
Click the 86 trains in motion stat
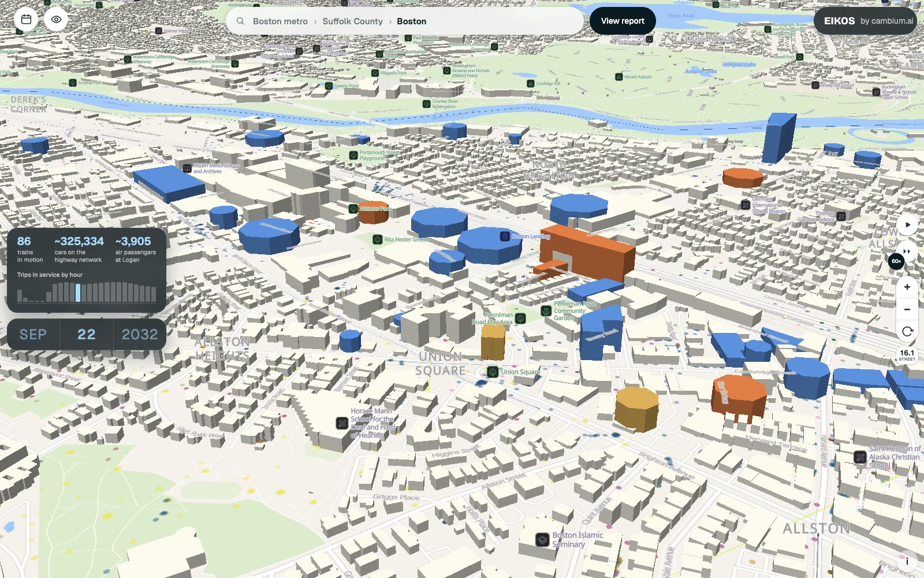pos(30,249)
